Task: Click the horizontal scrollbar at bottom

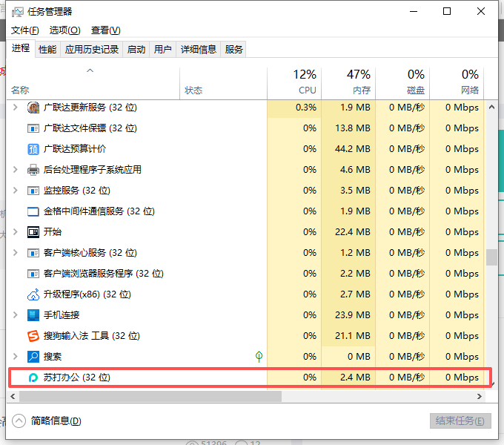Action: pos(148,396)
